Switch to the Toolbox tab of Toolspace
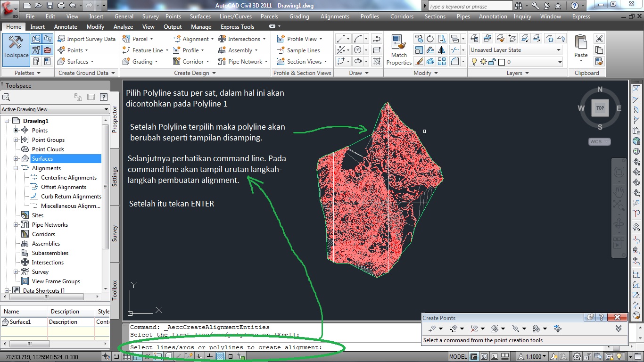The image size is (644, 362). [x=115, y=290]
